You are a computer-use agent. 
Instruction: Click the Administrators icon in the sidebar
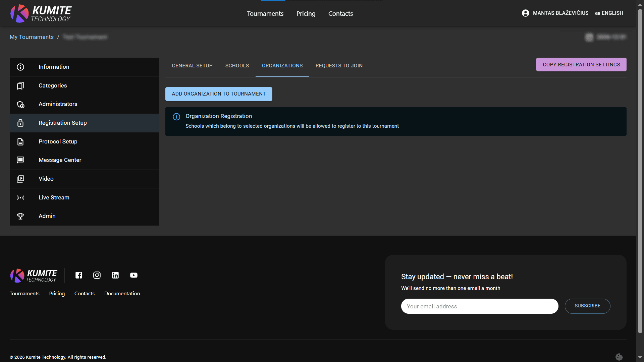[20, 104]
